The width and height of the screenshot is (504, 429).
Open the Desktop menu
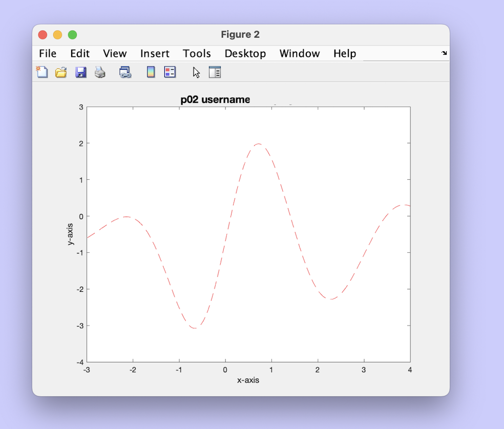point(245,53)
